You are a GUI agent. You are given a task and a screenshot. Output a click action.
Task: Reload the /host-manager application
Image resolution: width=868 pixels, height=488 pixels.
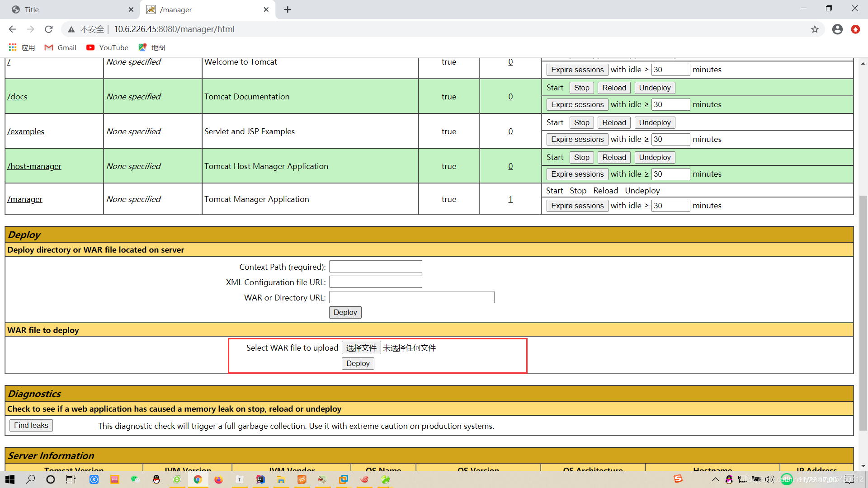tap(614, 157)
